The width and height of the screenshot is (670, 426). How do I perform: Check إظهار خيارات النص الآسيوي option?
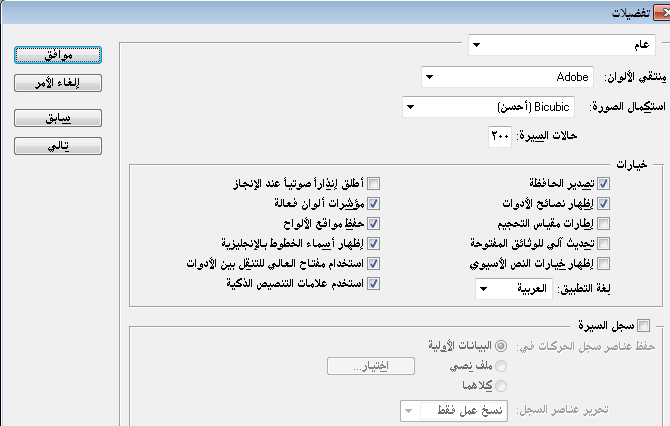(x=603, y=264)
